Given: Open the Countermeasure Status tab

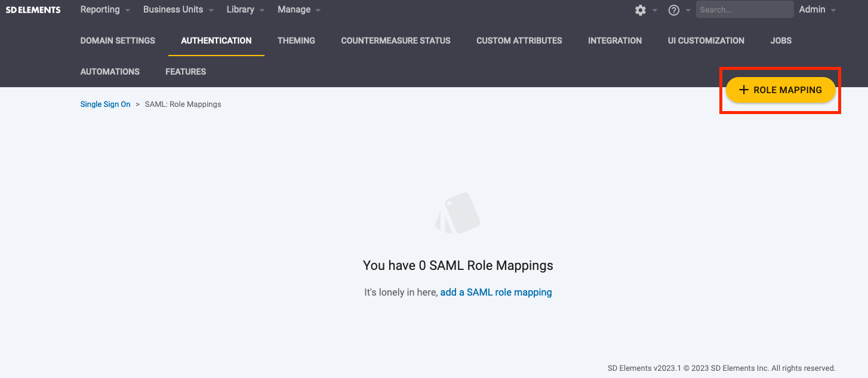Looking at the screenshot, I should (x=395, y=40).
